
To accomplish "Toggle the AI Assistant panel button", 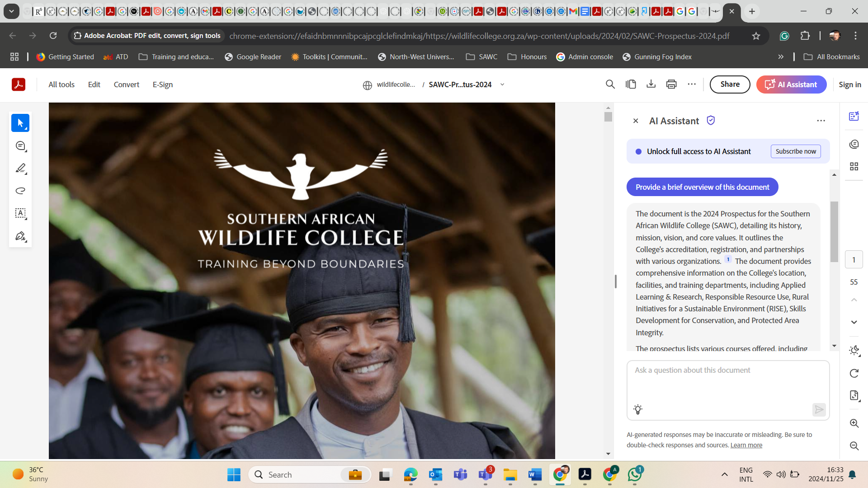I will tap(791, 84).
